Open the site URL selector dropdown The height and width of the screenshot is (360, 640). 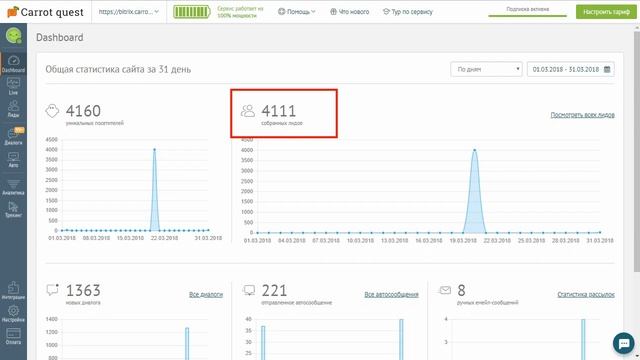point(129,12)
